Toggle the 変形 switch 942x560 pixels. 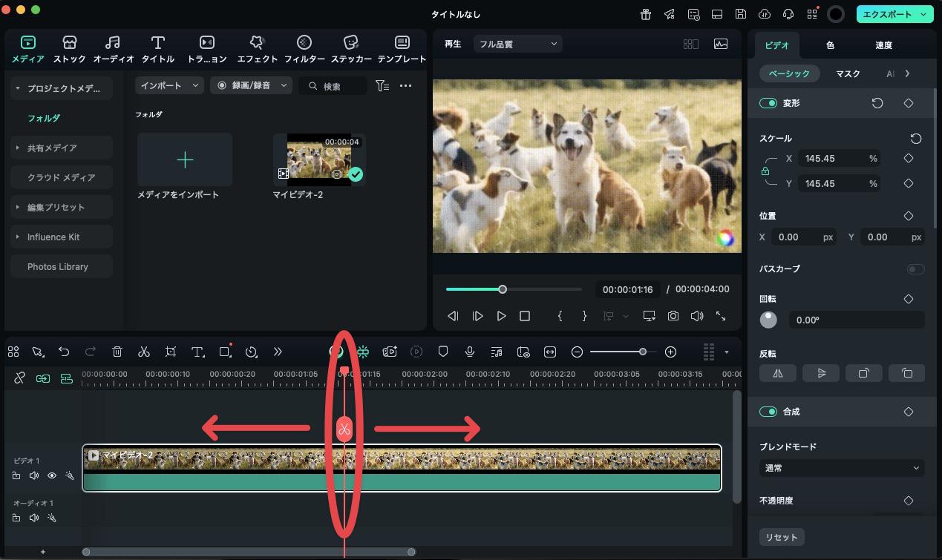(768, 103)
